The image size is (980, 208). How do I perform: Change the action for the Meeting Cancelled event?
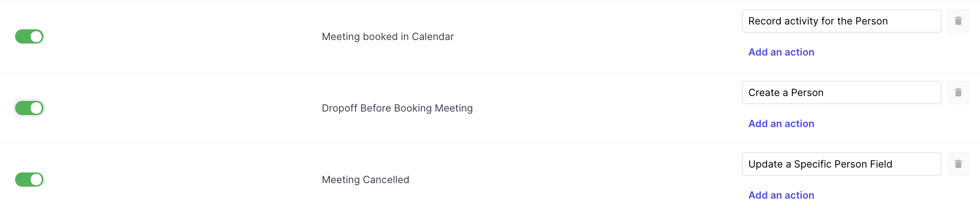(x=841, y=164)
